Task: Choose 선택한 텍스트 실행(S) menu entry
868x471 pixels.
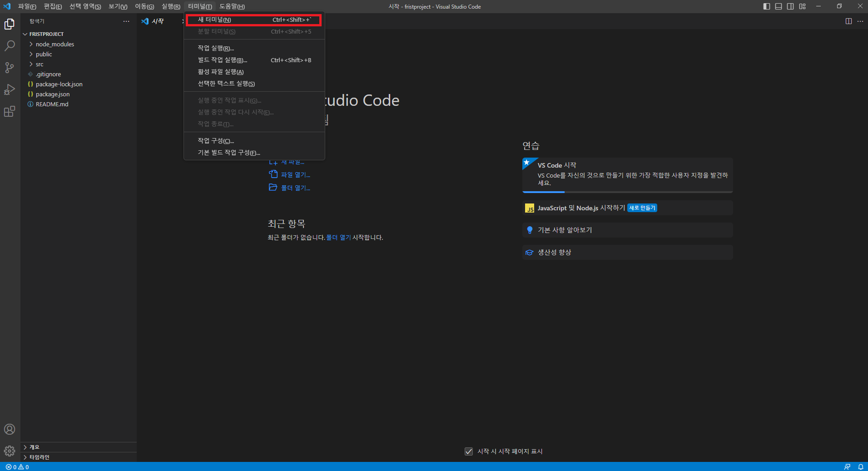Action: coord(254,84)
